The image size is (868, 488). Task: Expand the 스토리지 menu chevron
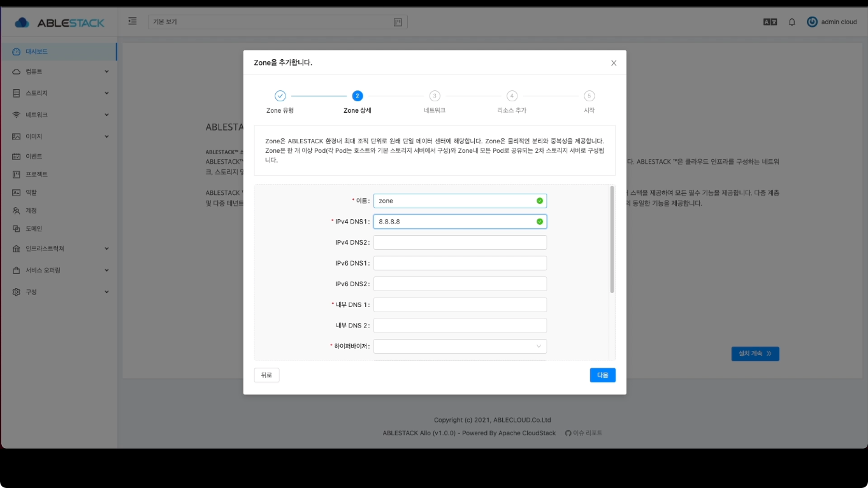(106, 93)
